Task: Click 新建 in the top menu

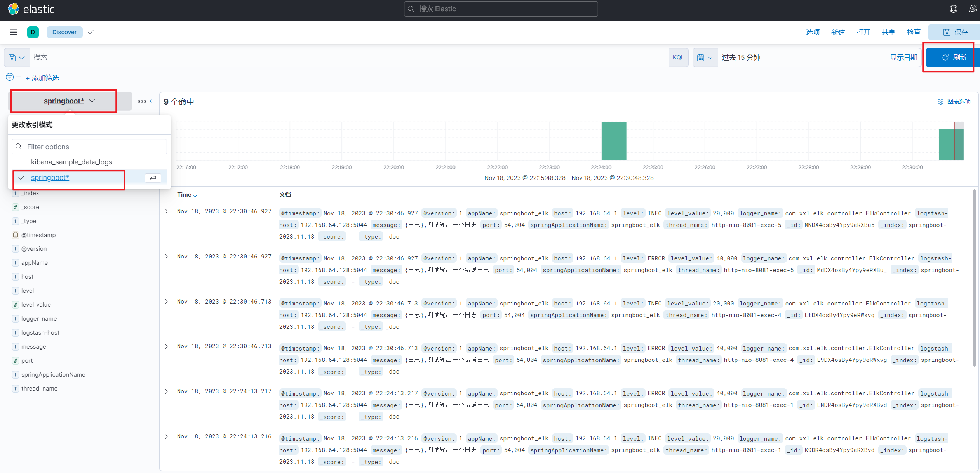Action: click(838, 32)
